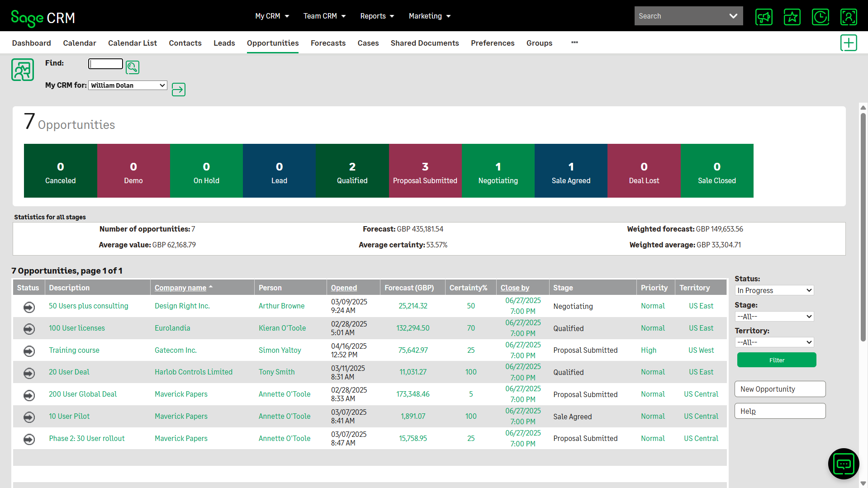Open the Stage filter dropdown
The height and width of the screenshot is (488, 868).
pos(774,317)
